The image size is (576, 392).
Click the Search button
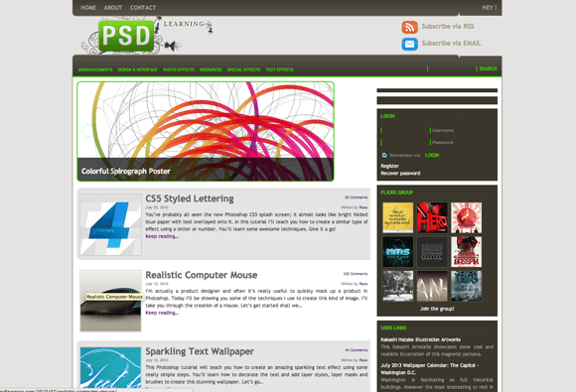pos(488,68)
